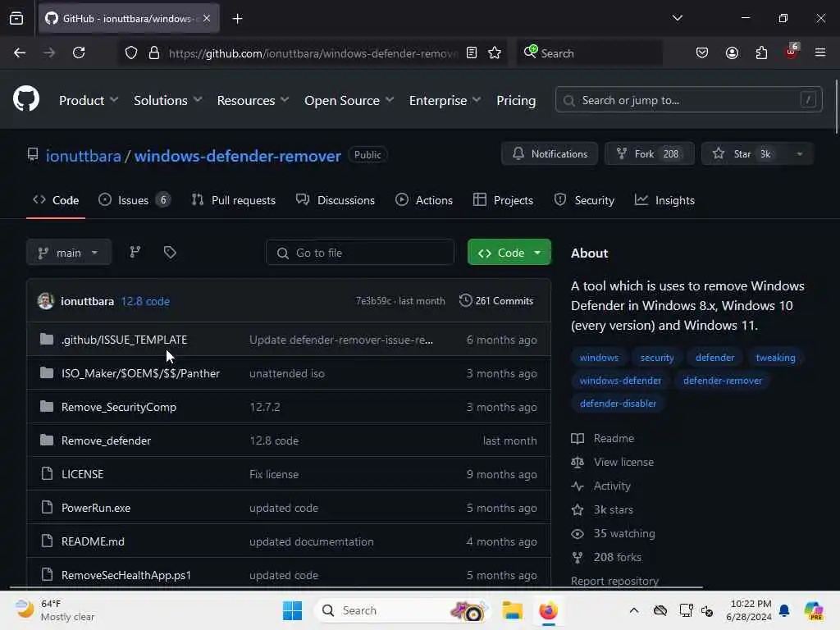Open the Actions tab
Image resolution: width=840 pixels, height=630 pixels.
coord(424,200)
